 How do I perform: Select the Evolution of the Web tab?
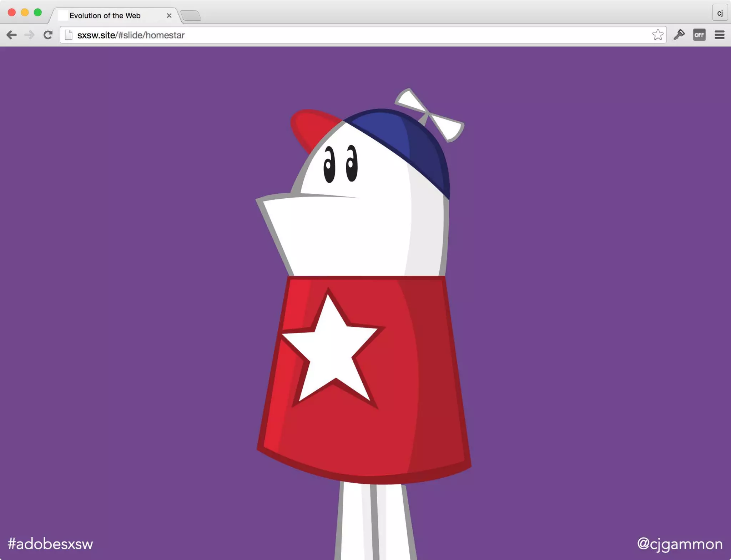[x=105, y=16]
